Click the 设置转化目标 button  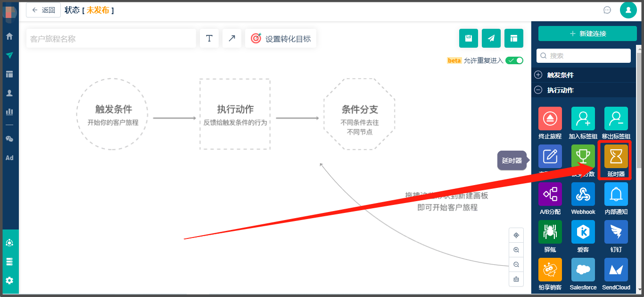(281, 38)
